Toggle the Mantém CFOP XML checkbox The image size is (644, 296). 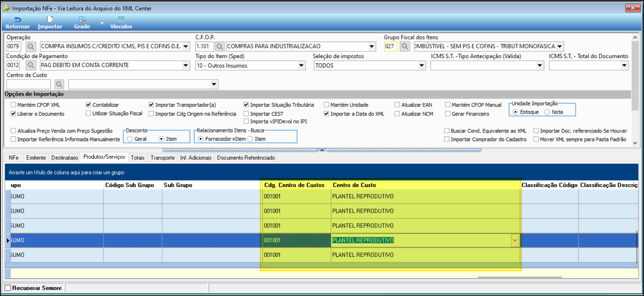click(x=14, y=105)
